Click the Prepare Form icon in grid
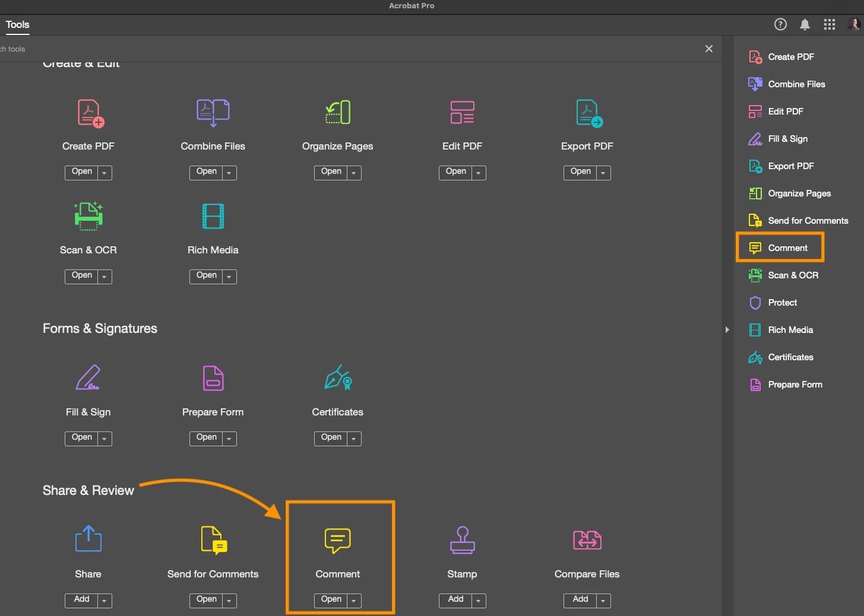 [x=213, y=378]
